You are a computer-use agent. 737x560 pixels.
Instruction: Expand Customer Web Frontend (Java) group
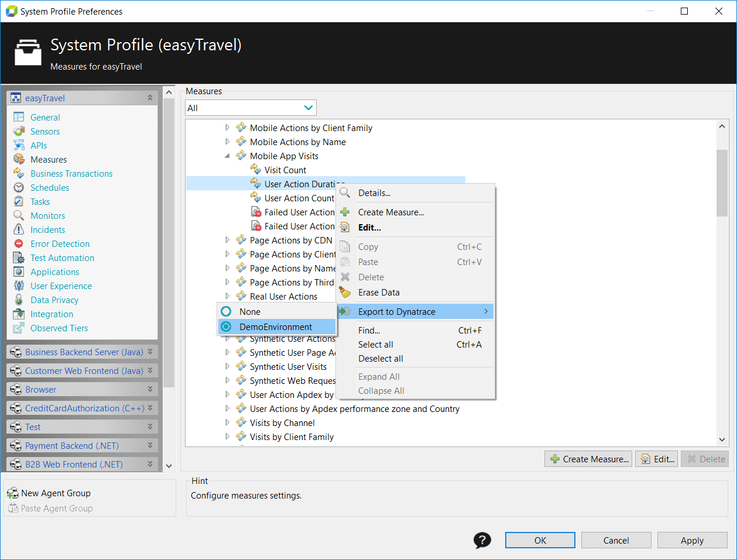[150, 370]
